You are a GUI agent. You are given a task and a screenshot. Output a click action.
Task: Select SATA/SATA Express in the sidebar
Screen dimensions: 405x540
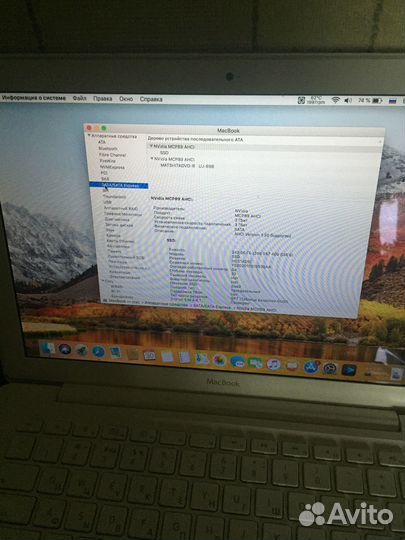(119, 186)
